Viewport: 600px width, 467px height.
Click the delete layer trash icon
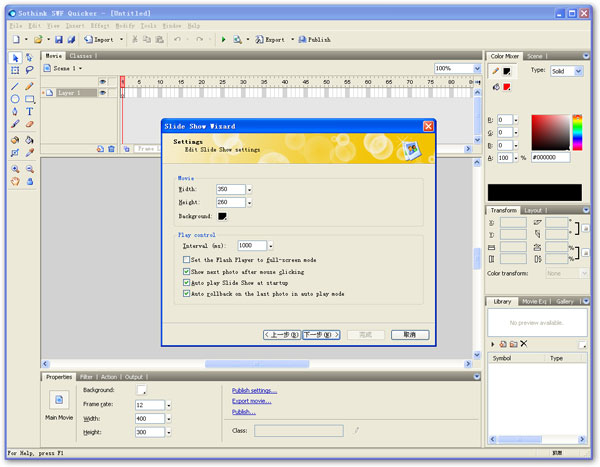tap(111, 149)
